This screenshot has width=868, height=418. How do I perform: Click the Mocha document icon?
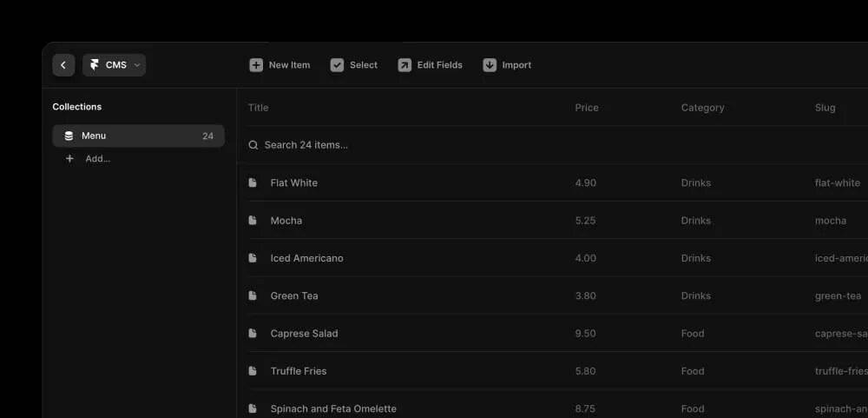click(253, 220)
